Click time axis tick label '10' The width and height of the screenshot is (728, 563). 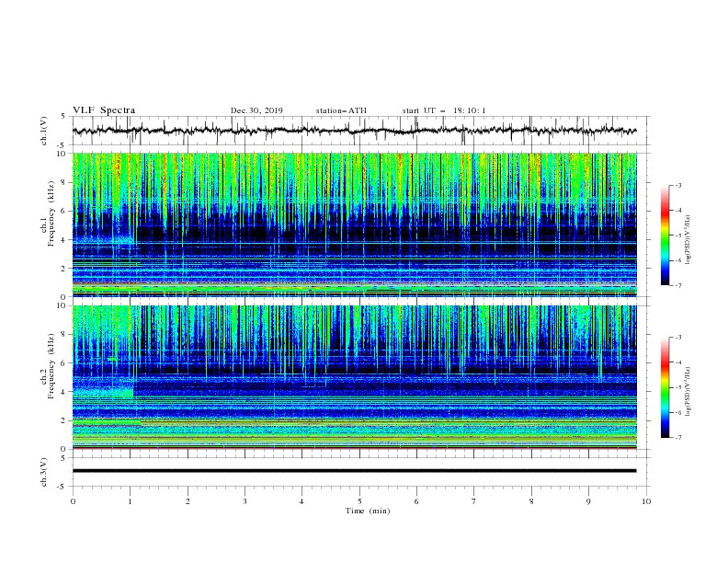[x=646, y=501]
